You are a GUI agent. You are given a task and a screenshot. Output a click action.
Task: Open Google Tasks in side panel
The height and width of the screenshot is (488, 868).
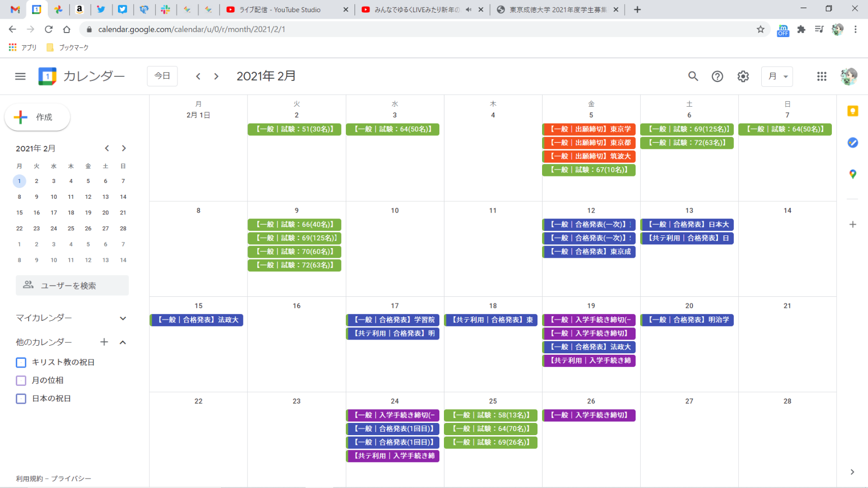tap(853, 143)
